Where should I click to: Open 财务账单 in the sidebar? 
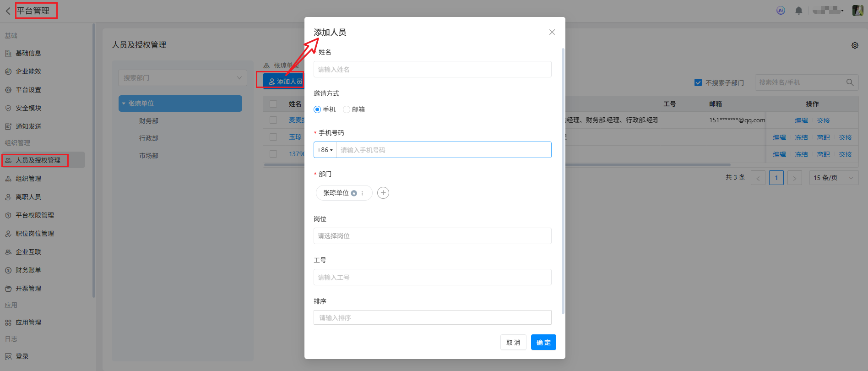tap(28, 270)
